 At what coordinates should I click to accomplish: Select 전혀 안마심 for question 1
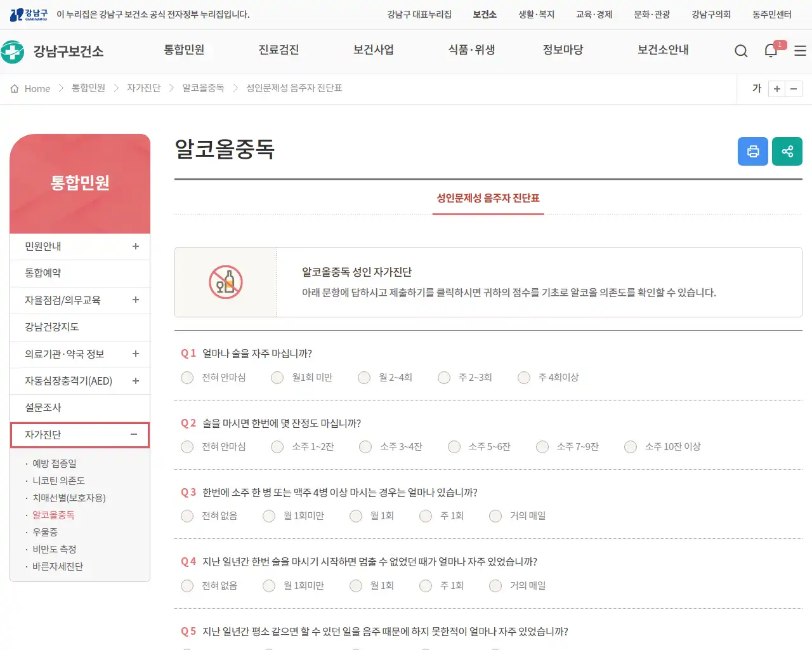tap(187, 377)
